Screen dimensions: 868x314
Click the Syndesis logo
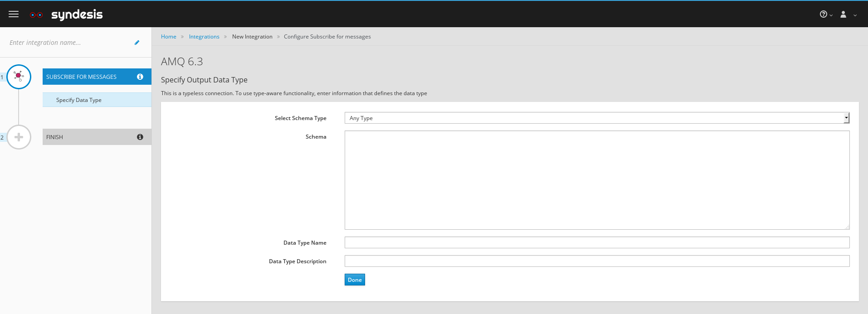66,14
